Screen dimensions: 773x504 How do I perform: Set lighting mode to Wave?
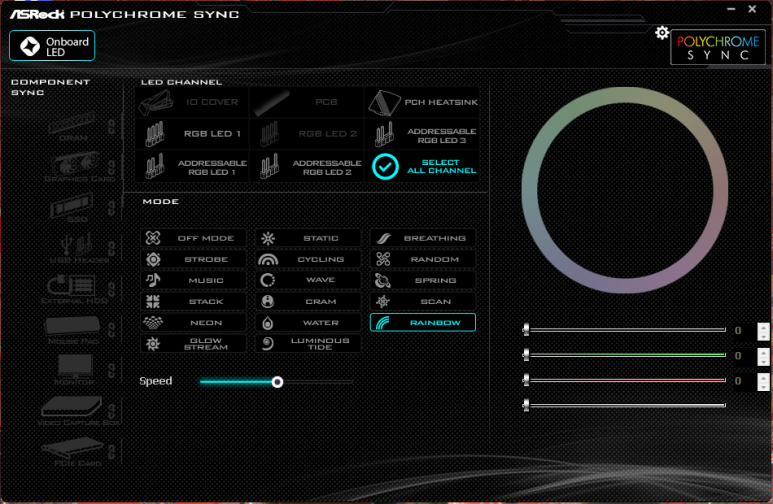tap(308, 280)
